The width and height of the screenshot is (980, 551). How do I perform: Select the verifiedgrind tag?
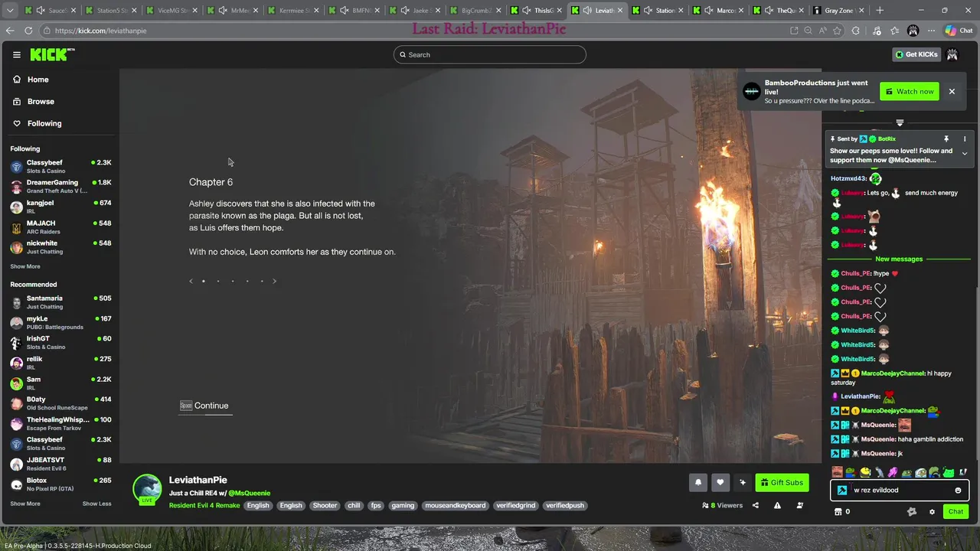(516, 505)
